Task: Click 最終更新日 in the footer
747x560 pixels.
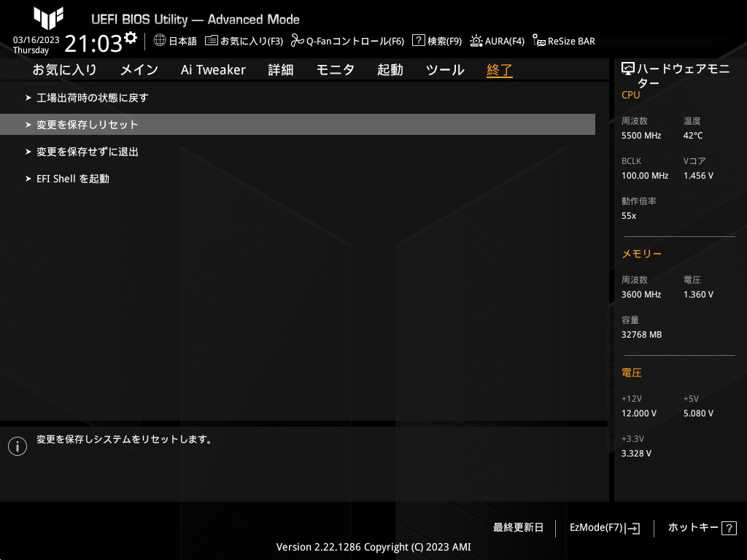Action: click(518, 528)
